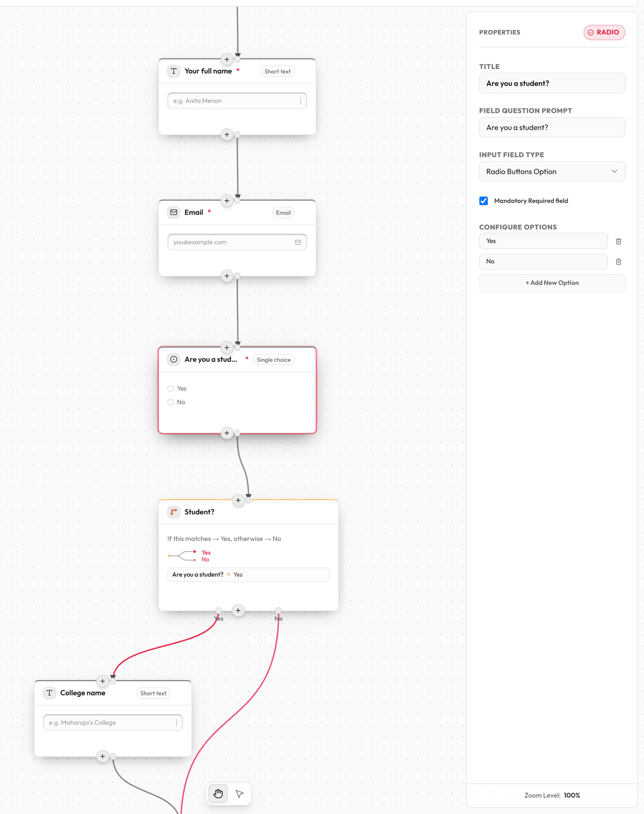
Task: Edit the Field Question Prompt input
Action: [552, 128]
